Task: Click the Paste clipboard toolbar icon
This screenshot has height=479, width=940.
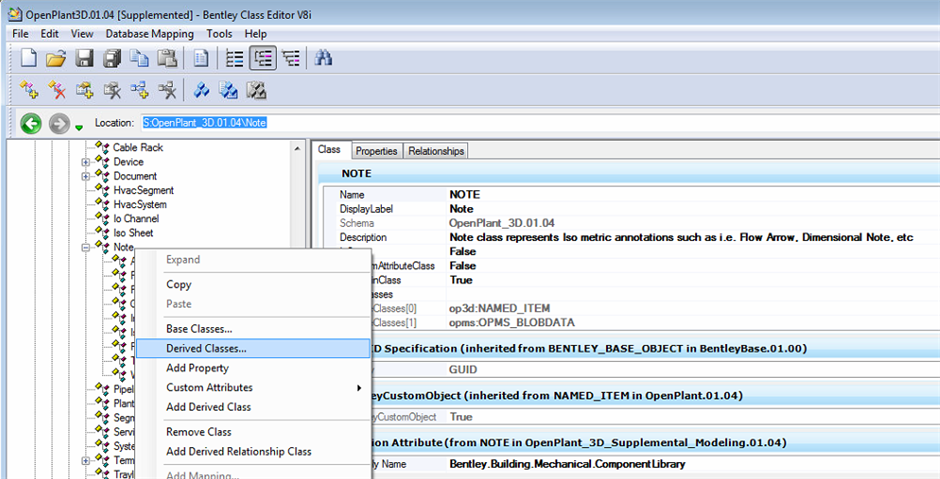Action: click(167, 58)
